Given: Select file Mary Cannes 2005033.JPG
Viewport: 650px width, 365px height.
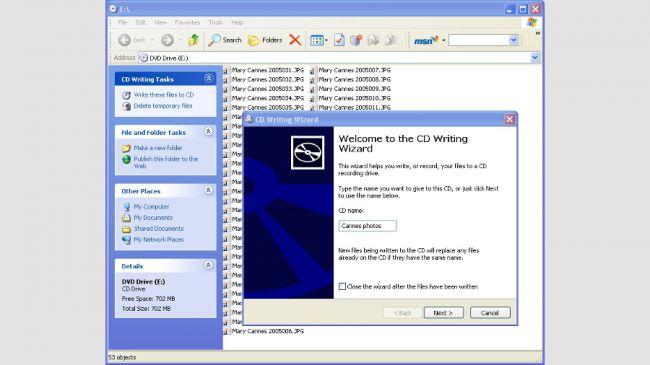Looking at the screenshot, I should click(x=267, y=89).
